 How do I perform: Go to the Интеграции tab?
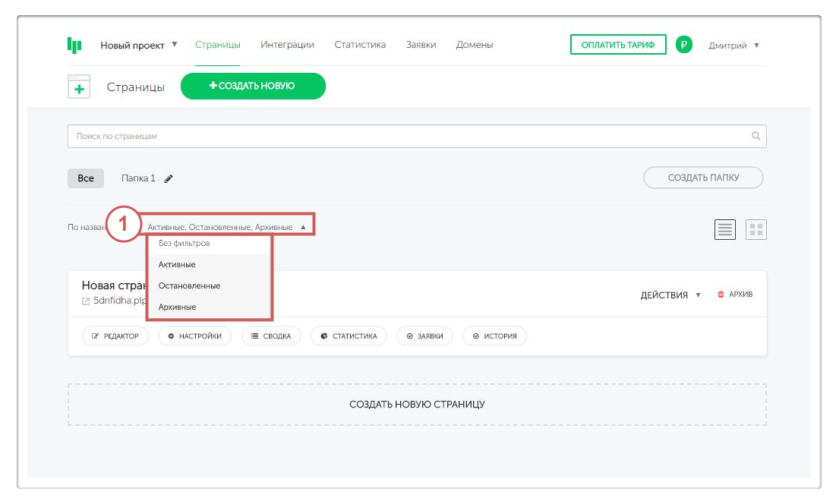click(287, 45)
